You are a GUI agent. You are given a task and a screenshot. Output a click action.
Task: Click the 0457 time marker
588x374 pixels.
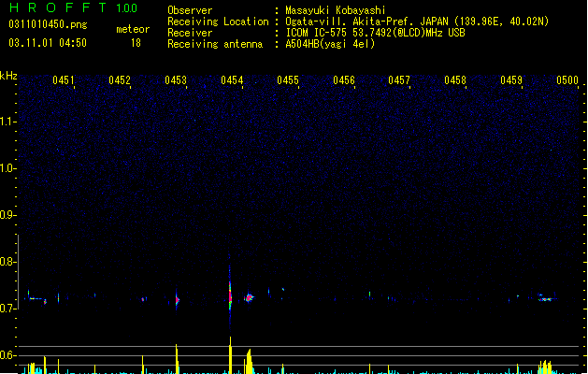(399, 80)
